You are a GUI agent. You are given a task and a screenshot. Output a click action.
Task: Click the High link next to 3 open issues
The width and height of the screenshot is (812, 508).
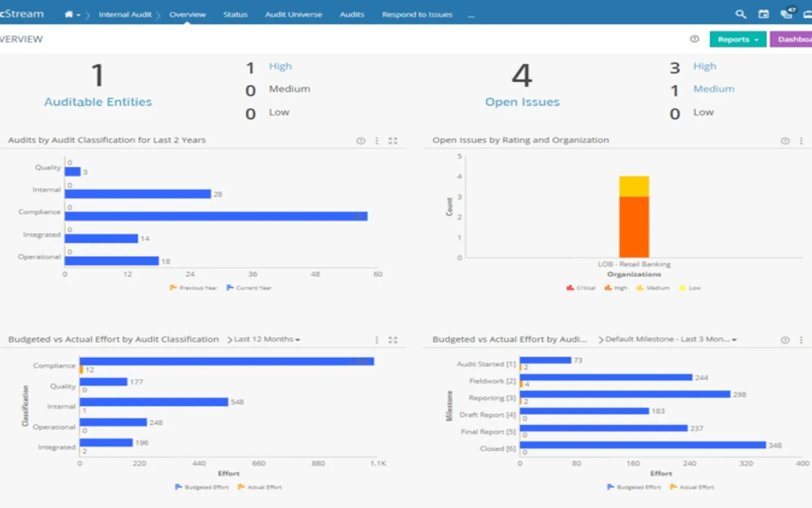tap(704, 67)
